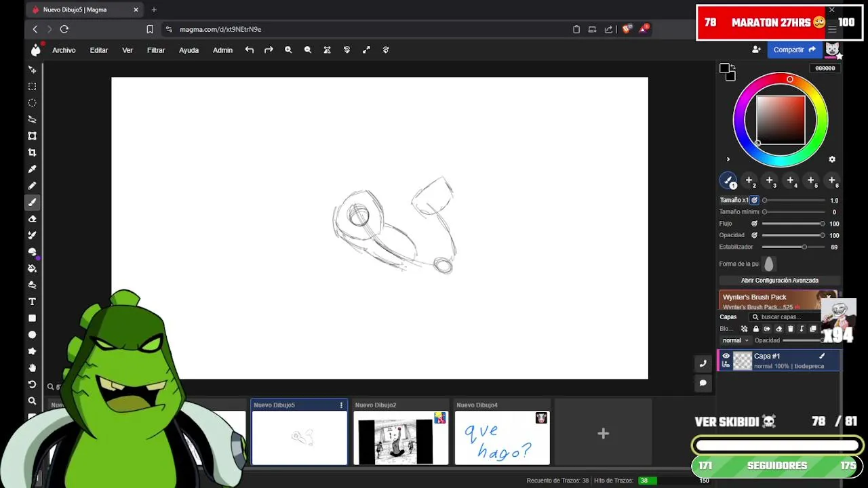Select the Crop tool

click(32, 152)
